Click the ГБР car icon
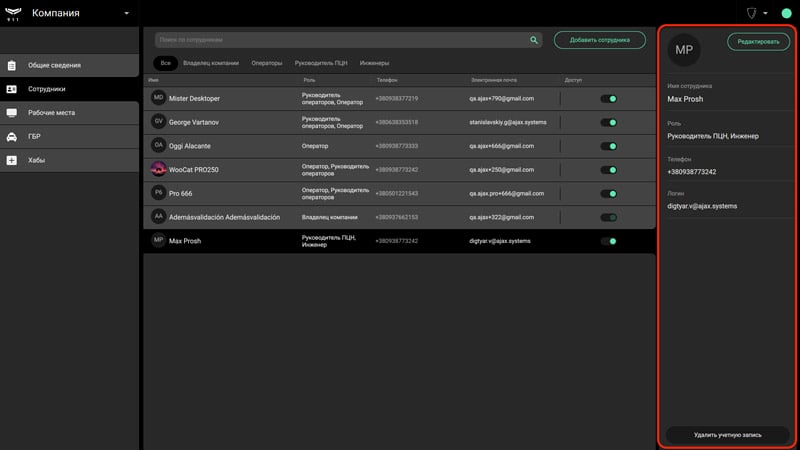 12,137
